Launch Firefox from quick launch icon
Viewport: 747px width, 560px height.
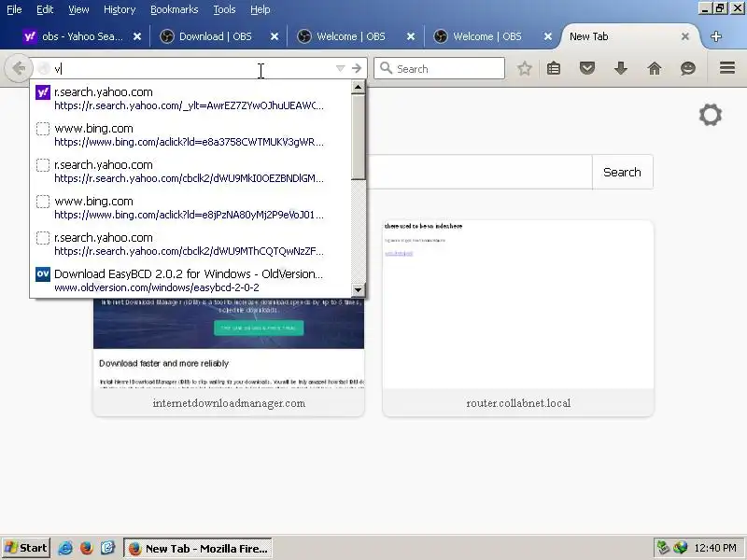pyautogui.click(x=86, y=548)
